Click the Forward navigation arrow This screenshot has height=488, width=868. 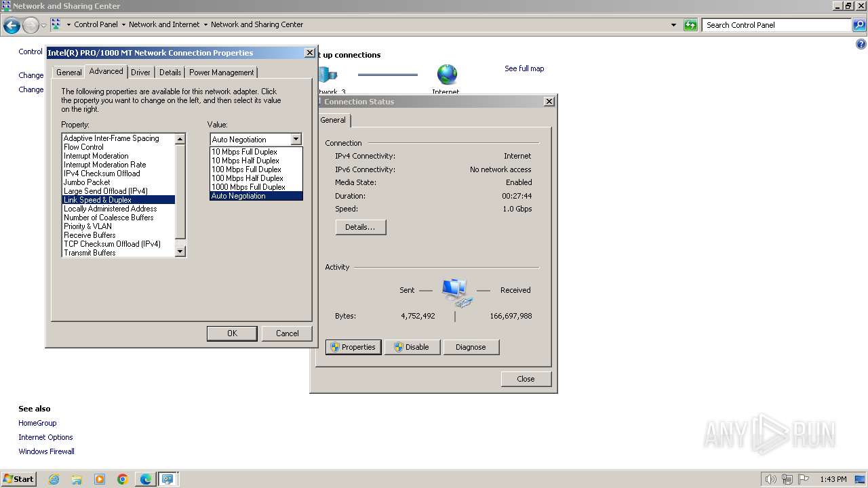click(x=31, y=26)
